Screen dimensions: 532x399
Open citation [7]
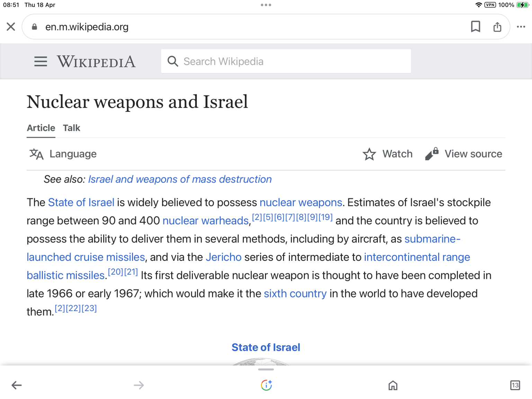coord(290,217)
